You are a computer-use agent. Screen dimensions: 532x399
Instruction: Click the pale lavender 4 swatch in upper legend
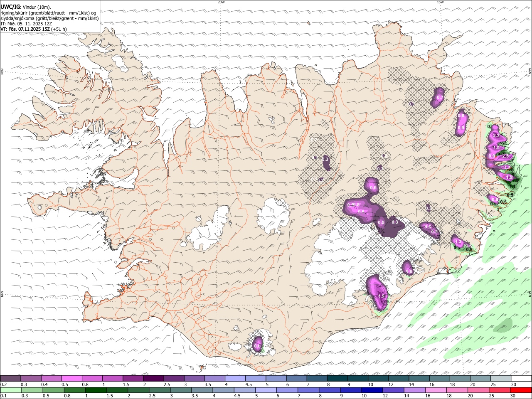(235, 379)
